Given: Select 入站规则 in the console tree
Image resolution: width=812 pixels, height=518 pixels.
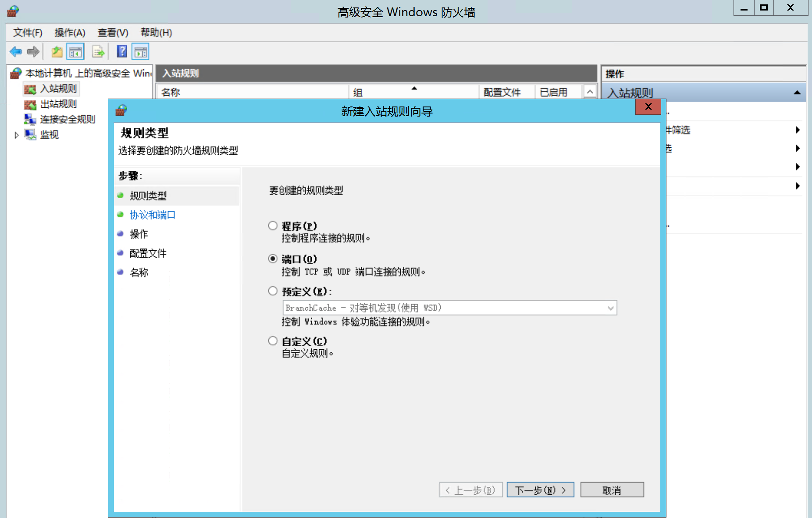Looking at the screenshot, I should 57,89.
